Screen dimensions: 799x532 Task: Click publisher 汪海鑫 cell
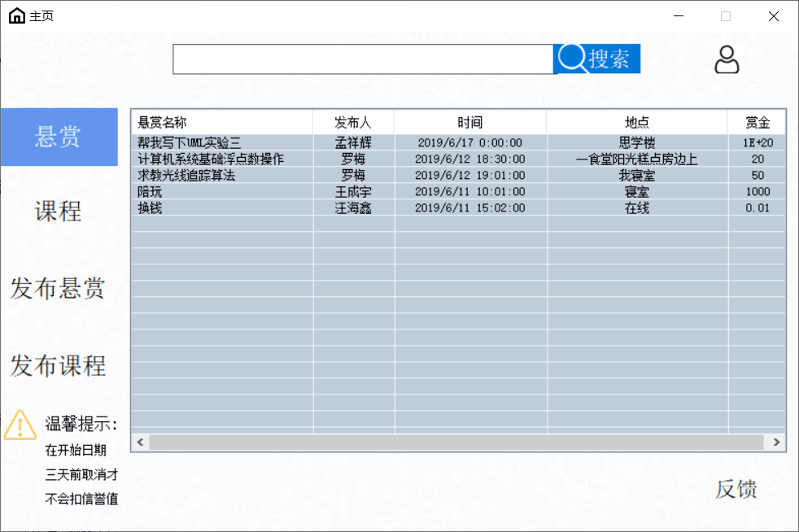pos(354,208)
